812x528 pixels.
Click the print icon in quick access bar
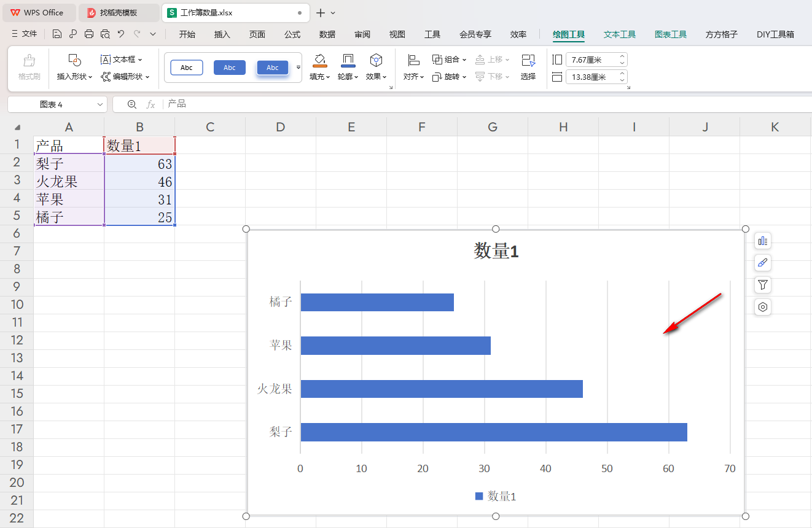coord(89,34)
